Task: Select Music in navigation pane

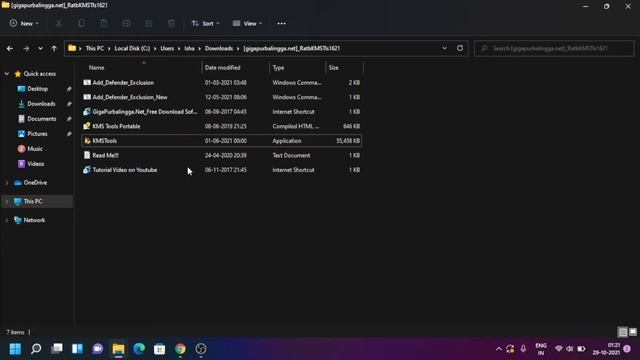Action: (35, 149)
